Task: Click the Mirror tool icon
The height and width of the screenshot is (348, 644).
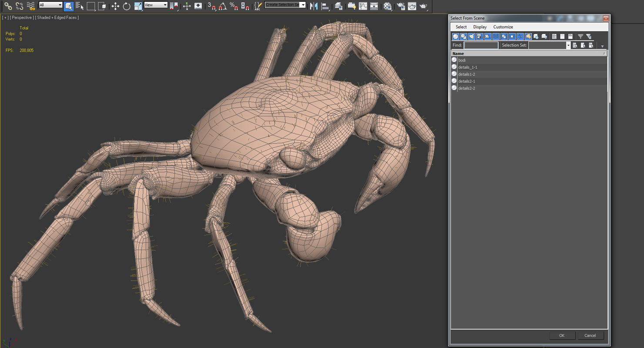Action: [313, 6]
